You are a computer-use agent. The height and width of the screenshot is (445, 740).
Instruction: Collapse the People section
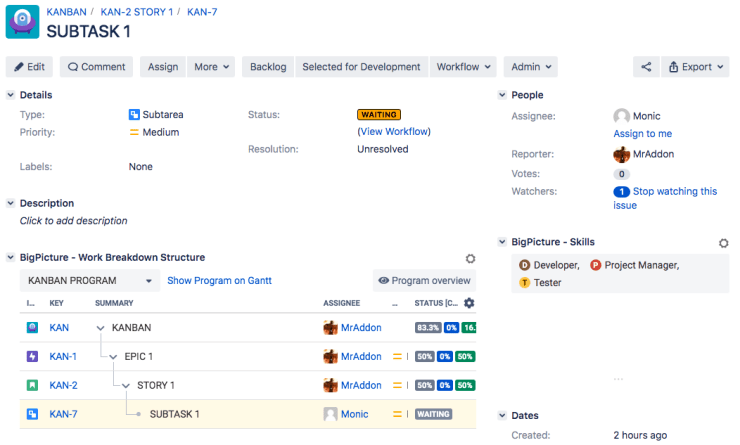[503, 95]
